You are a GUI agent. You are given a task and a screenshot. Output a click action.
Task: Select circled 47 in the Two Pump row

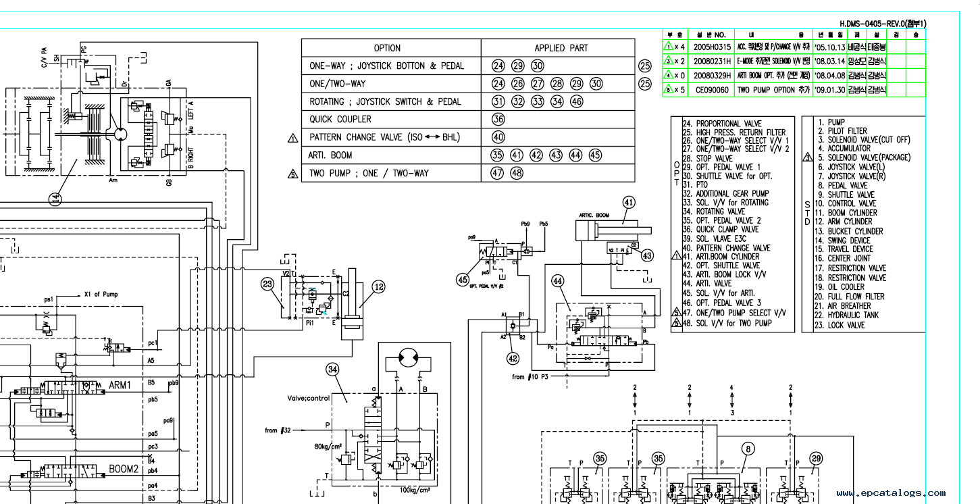(498, 173)
